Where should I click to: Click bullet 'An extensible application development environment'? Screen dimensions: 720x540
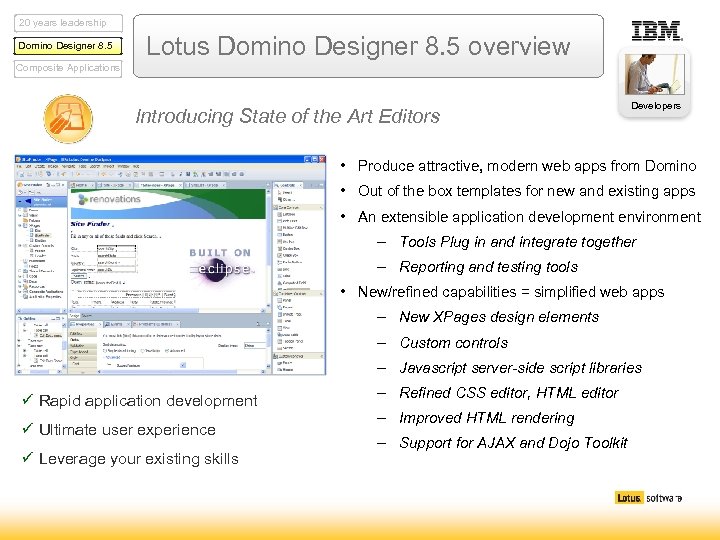coord(529,217)
